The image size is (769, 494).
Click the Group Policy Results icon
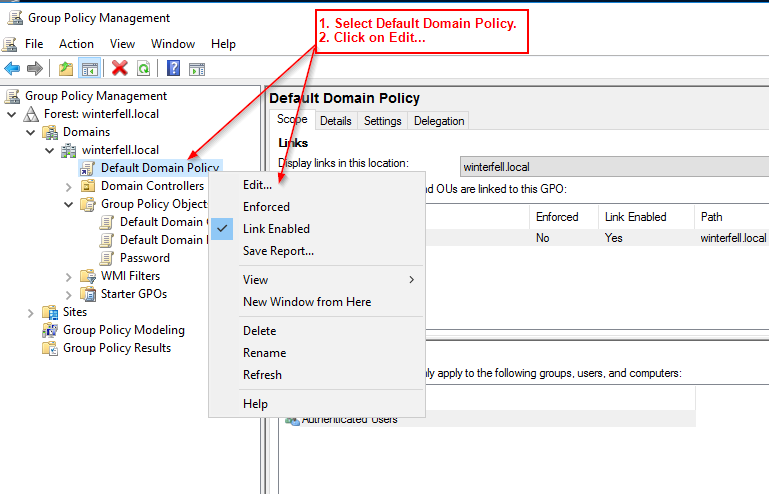(x=50, y=348)
